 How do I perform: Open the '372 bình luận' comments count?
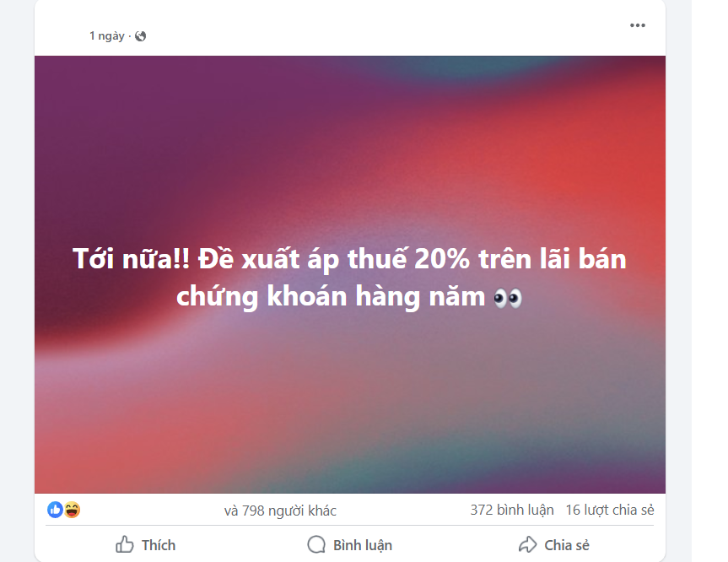[x=512, y=510]
